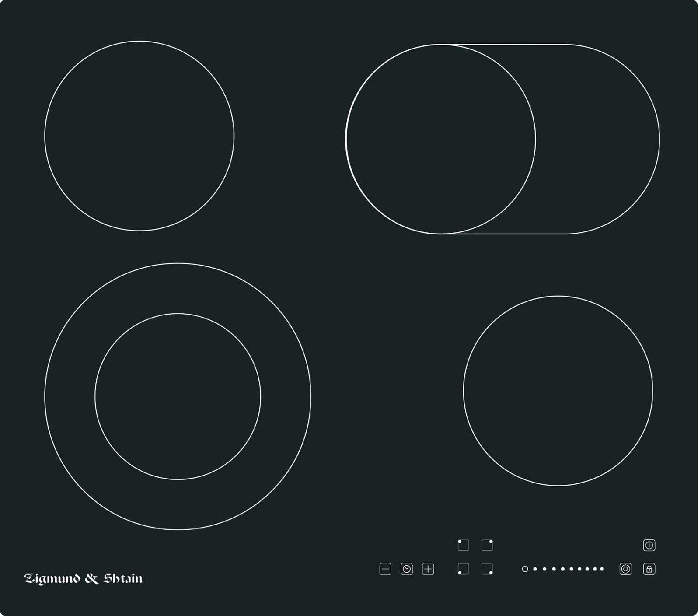The image size is (698, 616).
Task: Select the front-right cooking zone button
Action: [x=487, y=569]
